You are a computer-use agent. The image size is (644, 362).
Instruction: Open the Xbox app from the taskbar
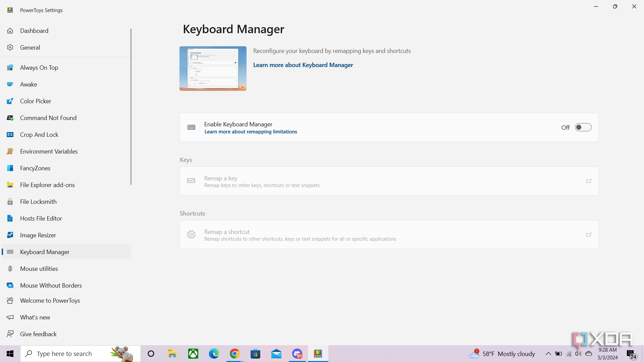click(x=193, y=354)
